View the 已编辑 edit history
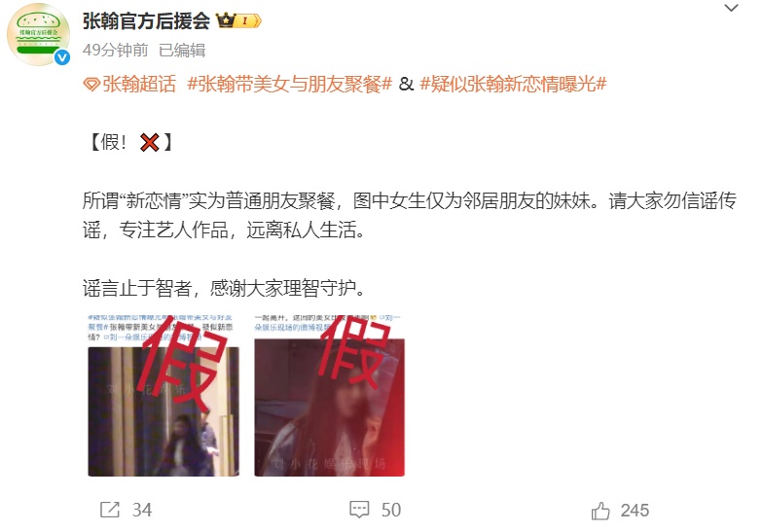The image size is (763, 532). [183, 51]
